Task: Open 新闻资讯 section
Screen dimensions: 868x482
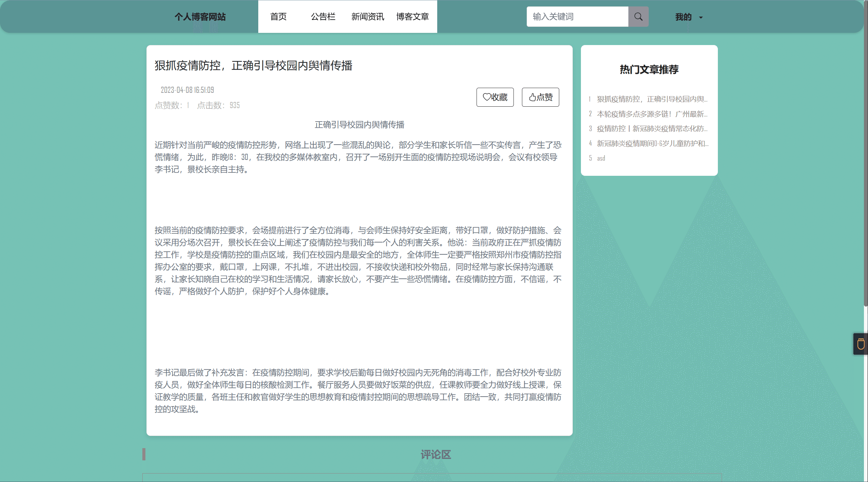Action: tap(368, 17)
